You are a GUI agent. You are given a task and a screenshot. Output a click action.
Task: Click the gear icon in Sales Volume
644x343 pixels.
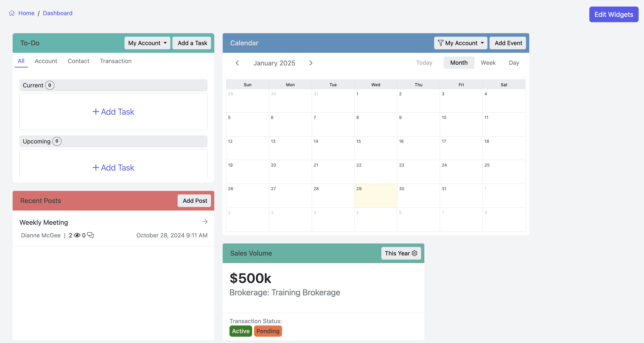point(414,253)
